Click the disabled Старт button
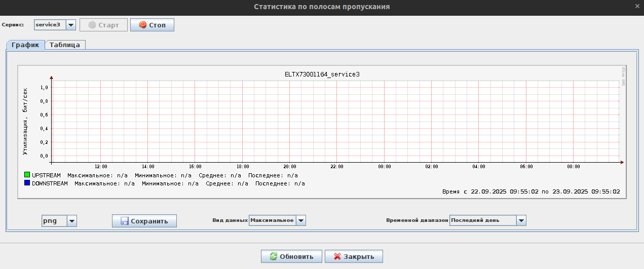 click(103, 25)
